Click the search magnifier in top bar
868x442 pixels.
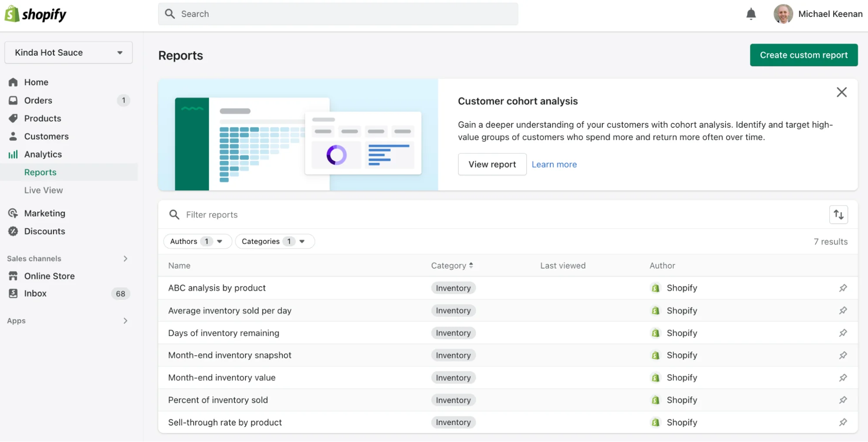point(170,13)
